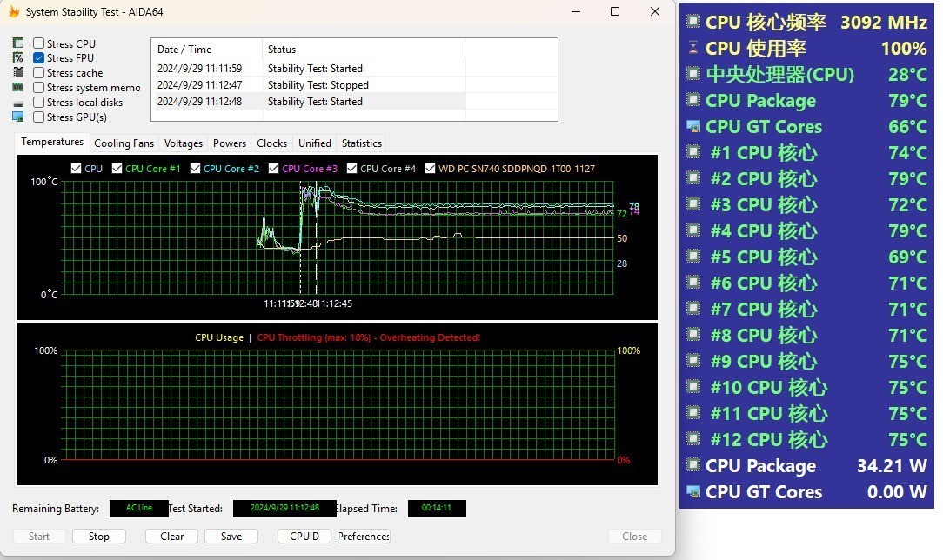Click the icon beside #1 CPU 核心

click(x=692, y=151)
